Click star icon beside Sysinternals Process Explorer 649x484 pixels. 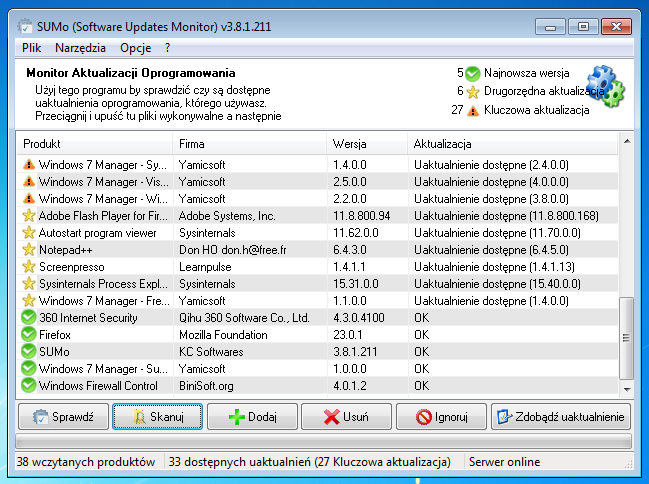tap(29, 284)
